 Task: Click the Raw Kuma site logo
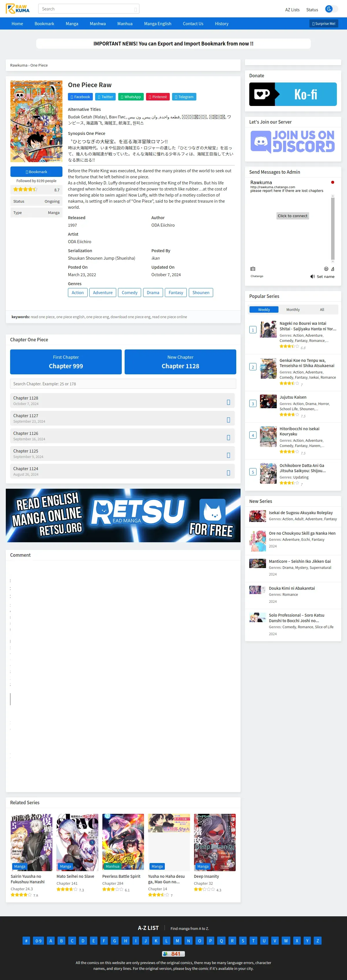(x=17, y=9)
